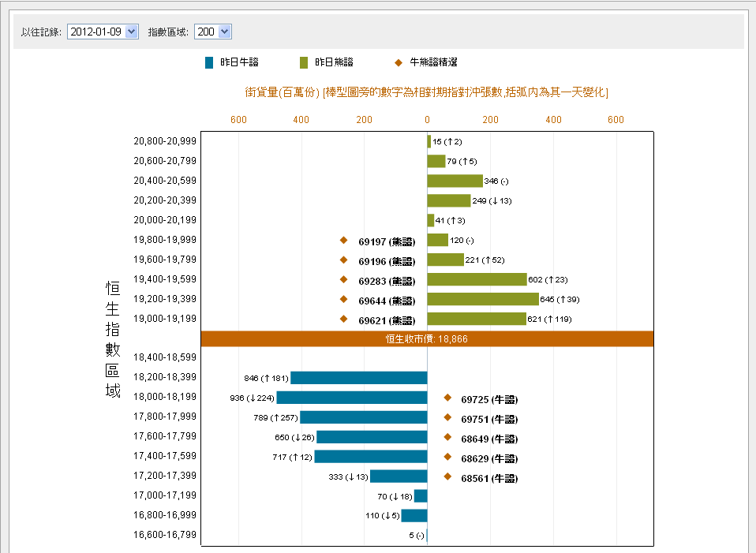This screenshot has width=756, height=553.
Task: Click diamond icon beside 69196 bear warrant
Action: point(343,260)
